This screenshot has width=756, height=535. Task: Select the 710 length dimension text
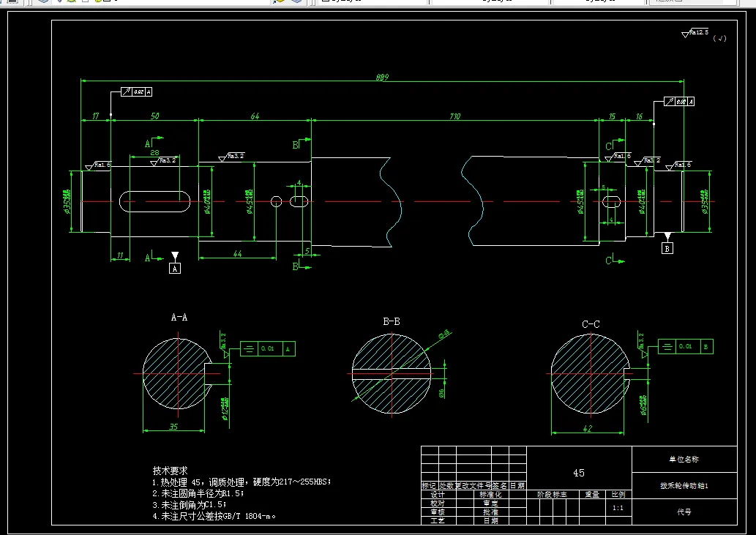click(454, 116)
